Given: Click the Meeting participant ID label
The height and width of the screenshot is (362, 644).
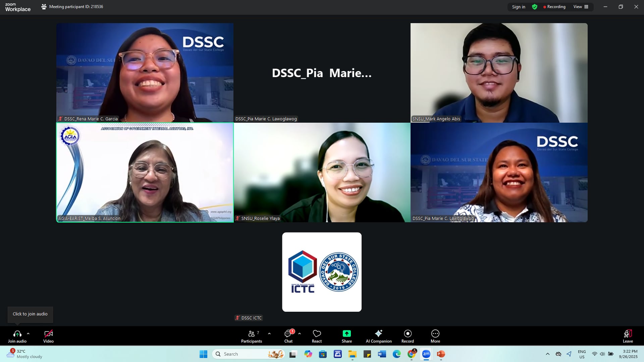Looking at the screenshot, I should coord(76,7).
